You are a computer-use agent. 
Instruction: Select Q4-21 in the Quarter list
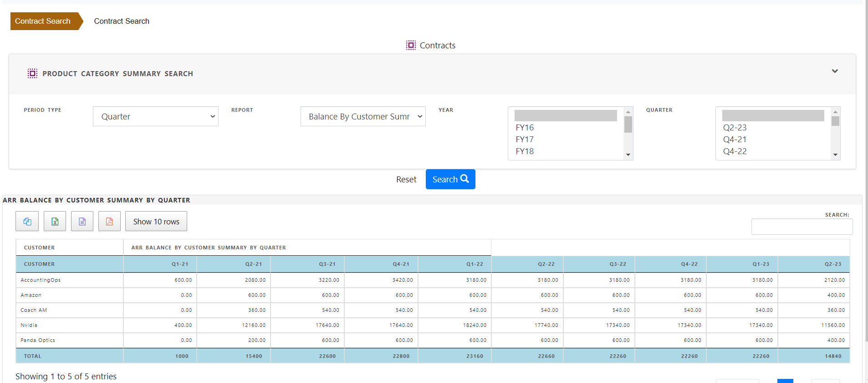tap(773, 140)
